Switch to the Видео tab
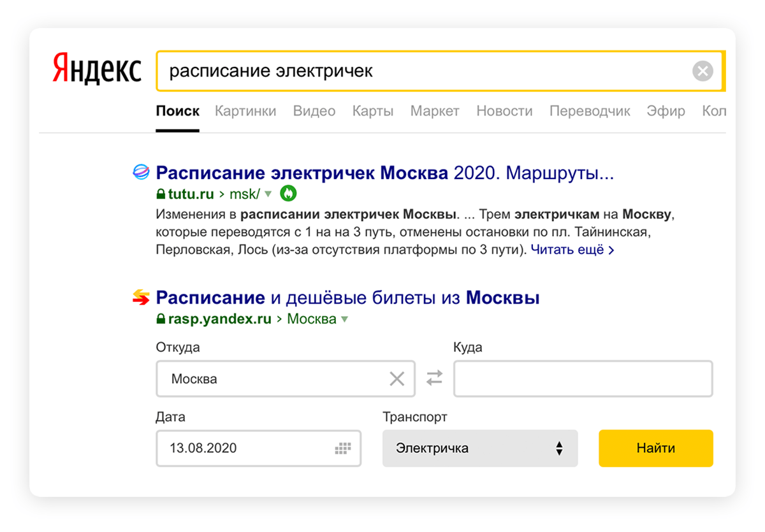Screen dimensions: 765x532 314,111
